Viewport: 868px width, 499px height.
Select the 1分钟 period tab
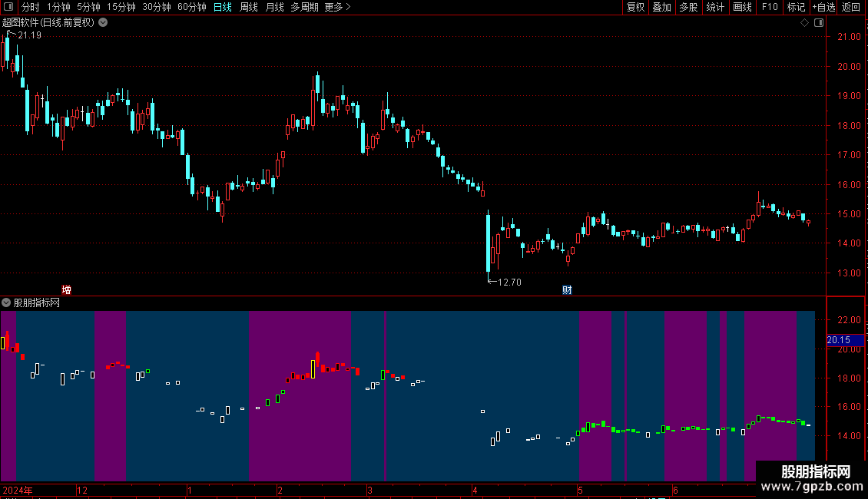(58, 7)
